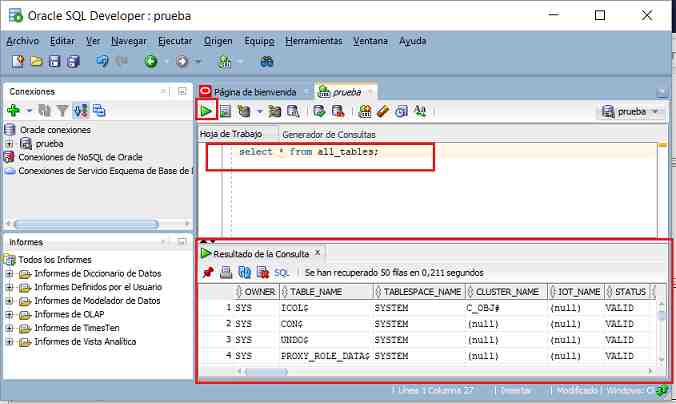676x404 pixels.
Task: Click the result grid horizontal scrollbar thumb
Action: click(266, 371)
